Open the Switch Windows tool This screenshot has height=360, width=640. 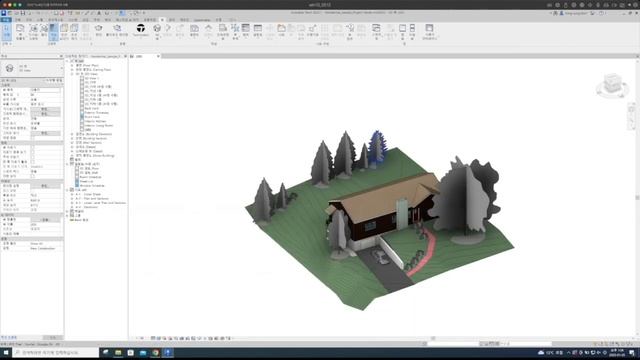(376, 31)
